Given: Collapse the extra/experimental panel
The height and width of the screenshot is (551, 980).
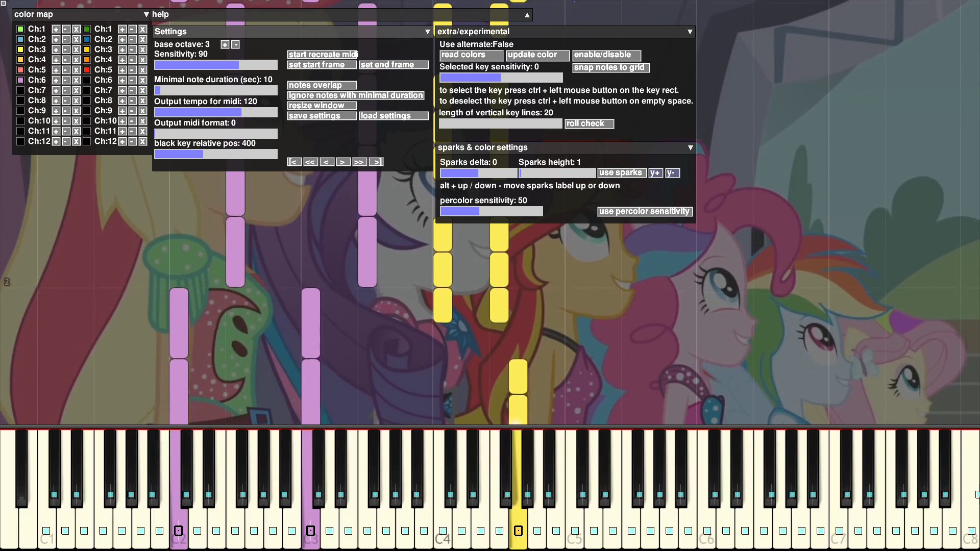Looking at the screenshot, I should 690,32.
